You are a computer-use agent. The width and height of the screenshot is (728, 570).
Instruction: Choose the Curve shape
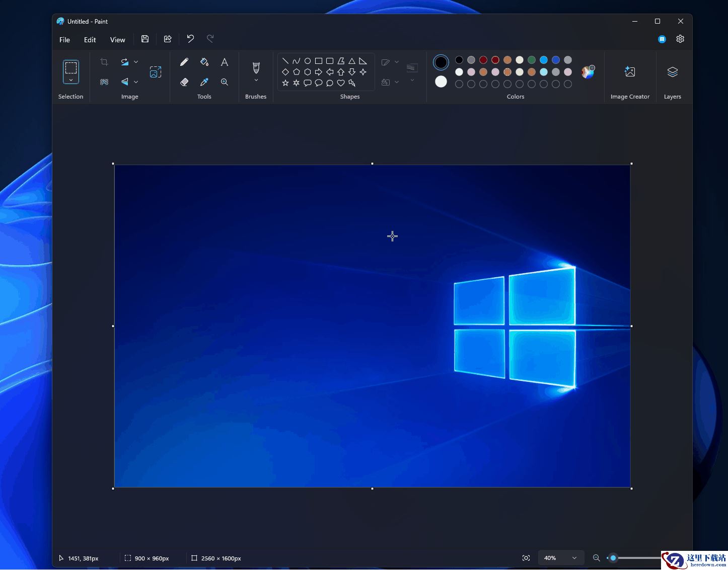point(297,61)
